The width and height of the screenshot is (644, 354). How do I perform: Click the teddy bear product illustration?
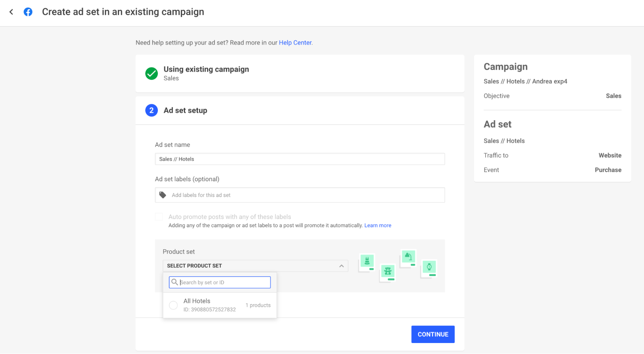point(388,271)
